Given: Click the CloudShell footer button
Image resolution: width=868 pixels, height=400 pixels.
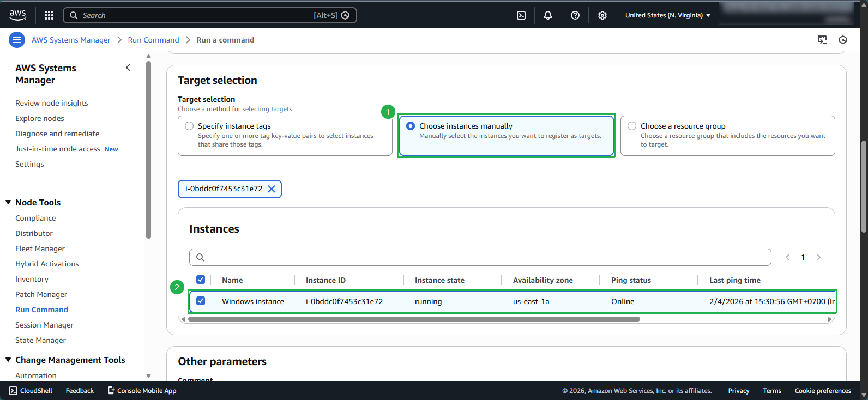Looking at the screenshot, I should point(31,391).
